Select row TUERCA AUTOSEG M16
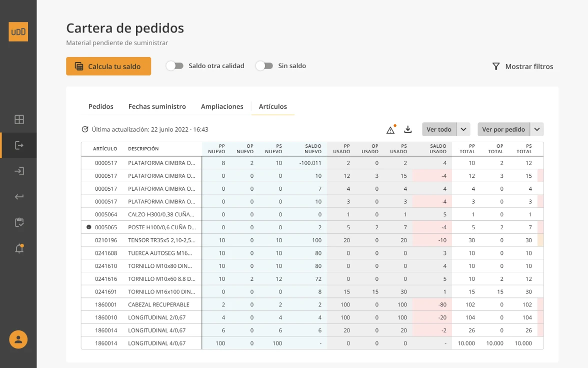This screenshot has height=368, width=588. tap(312, 253)
